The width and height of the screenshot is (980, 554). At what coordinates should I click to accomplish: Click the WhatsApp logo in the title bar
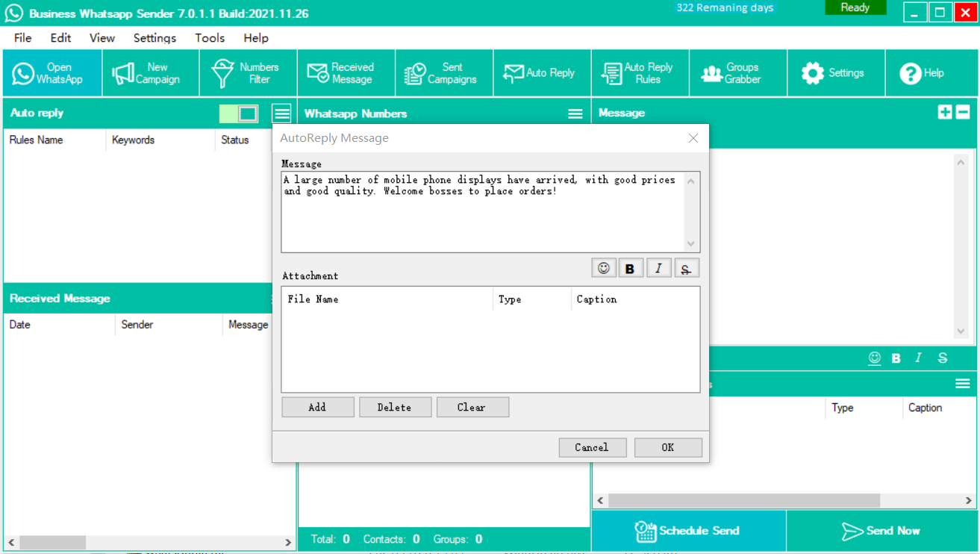pos(13,13)
